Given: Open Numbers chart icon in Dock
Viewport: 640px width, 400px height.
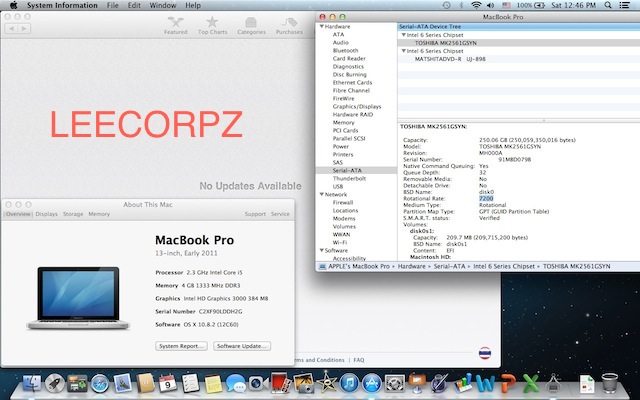Looking at the screenshot, I should pyautogui.click(x=463, y=384).
